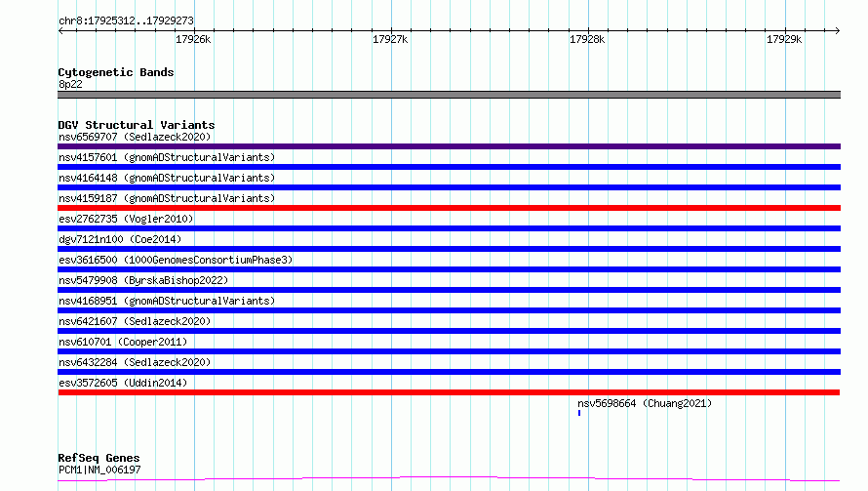Open the esv2762735 (Vogler2010) label
Screen dimensions: 868x491
(126, 219)
